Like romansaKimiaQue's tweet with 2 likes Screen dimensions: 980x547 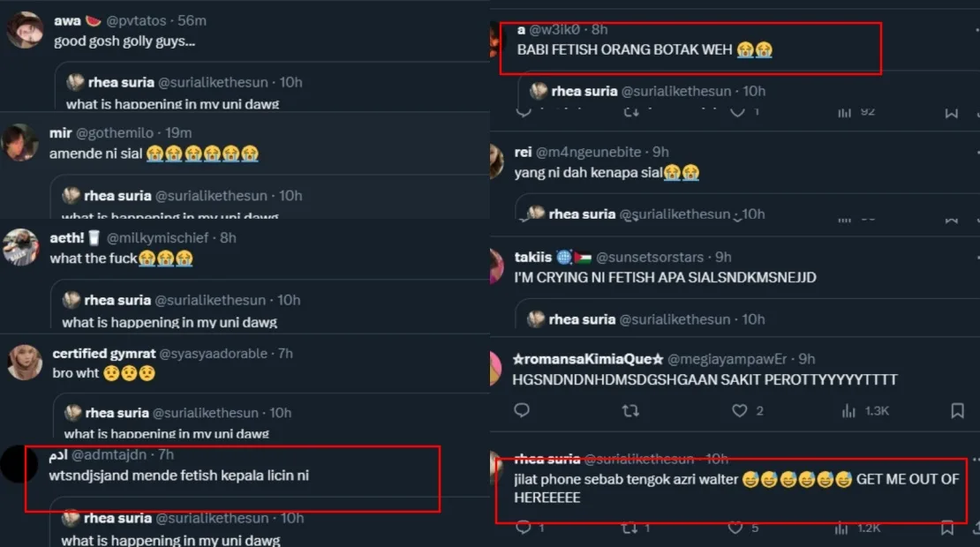pos(740,410)
